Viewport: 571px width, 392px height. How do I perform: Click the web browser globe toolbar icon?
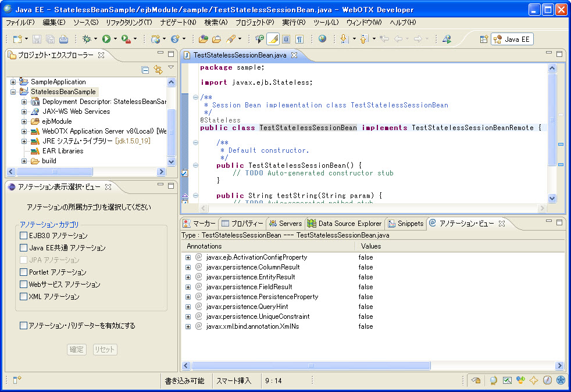tap(322, 39)
